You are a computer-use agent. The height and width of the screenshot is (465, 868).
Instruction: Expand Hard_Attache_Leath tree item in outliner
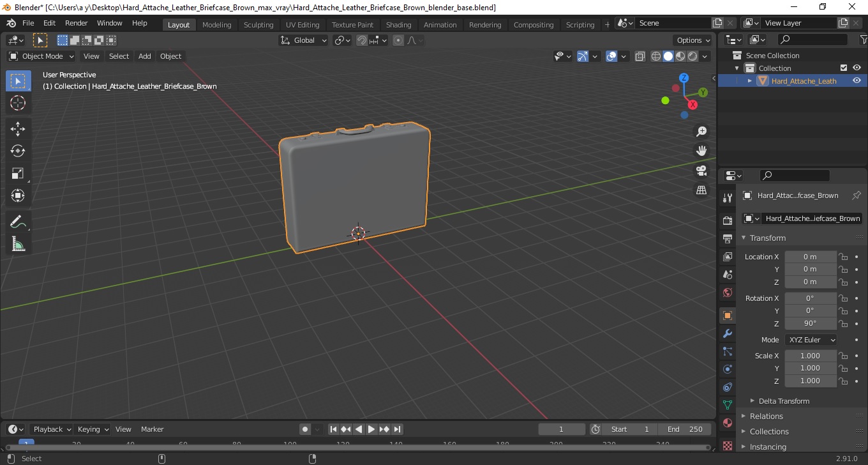coord(750,81)
